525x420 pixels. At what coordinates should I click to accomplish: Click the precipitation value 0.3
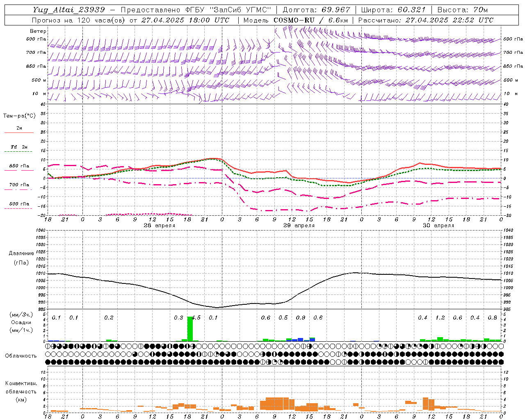[178, 318]
